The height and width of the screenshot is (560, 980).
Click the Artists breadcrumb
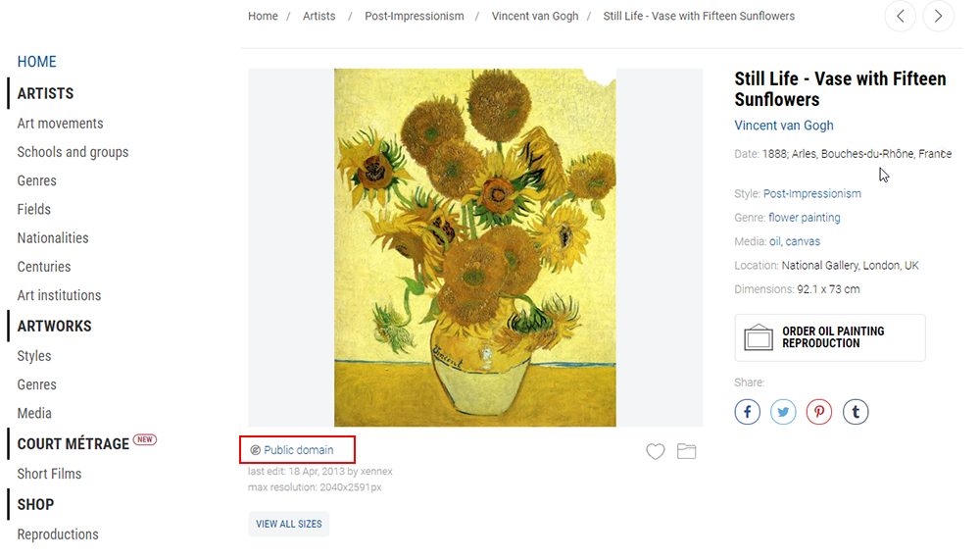point(319,17)
